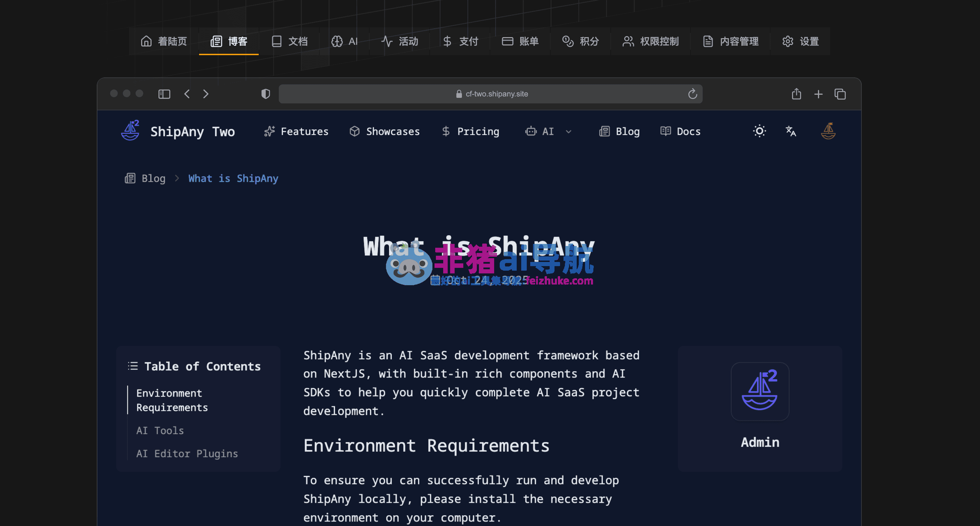Open a new tab with the plus icon

pos(818,94)
